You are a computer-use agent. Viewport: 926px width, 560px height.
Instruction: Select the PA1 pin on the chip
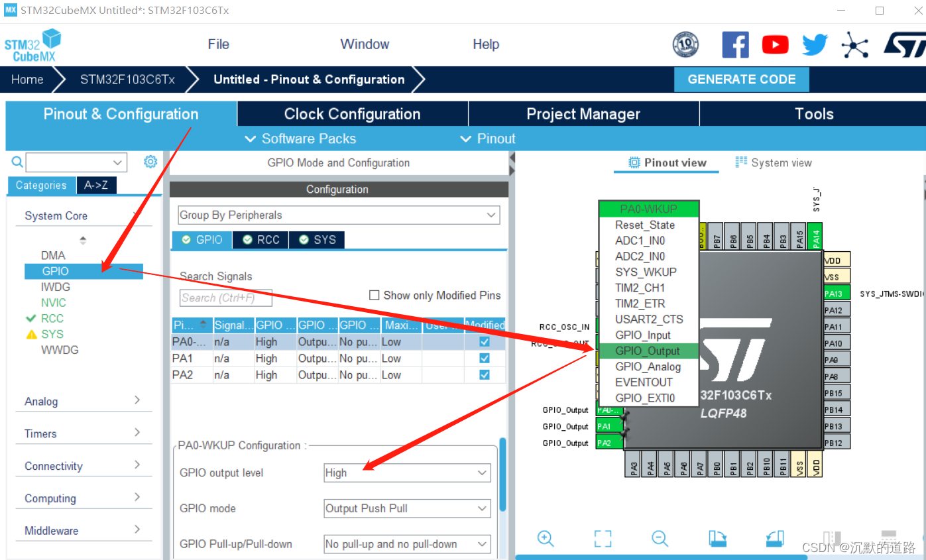(x=610, y=426)
